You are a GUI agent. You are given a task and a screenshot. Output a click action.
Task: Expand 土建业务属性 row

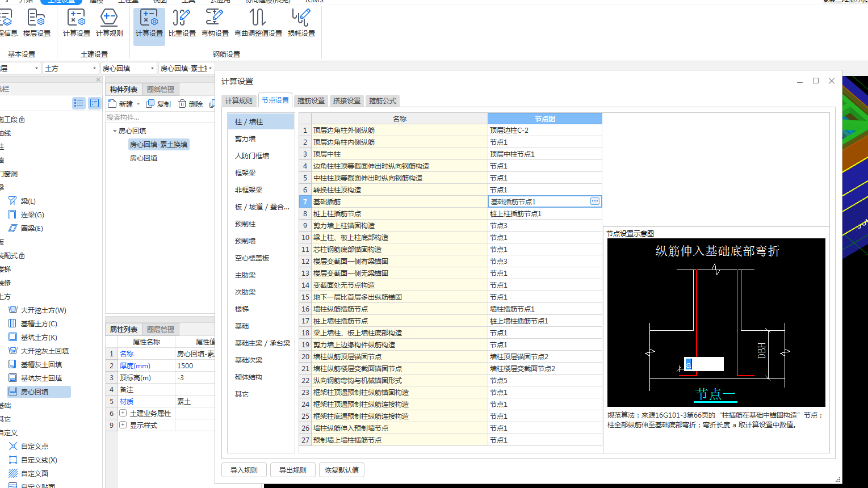pos(123,413)
